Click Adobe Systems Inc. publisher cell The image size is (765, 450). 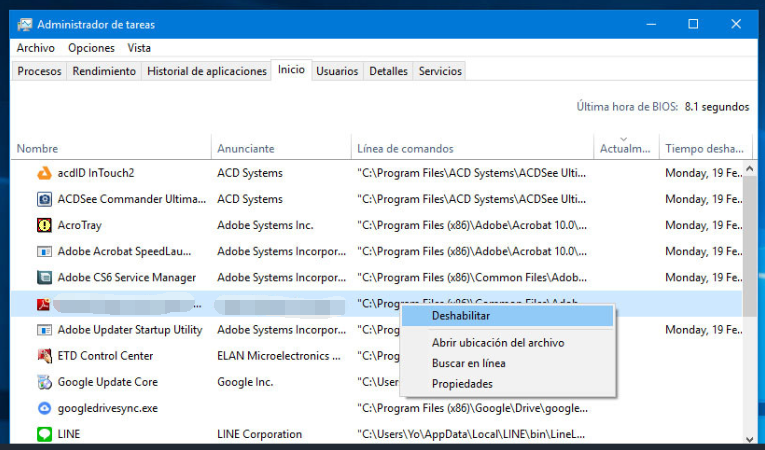[x=265, y=225]
